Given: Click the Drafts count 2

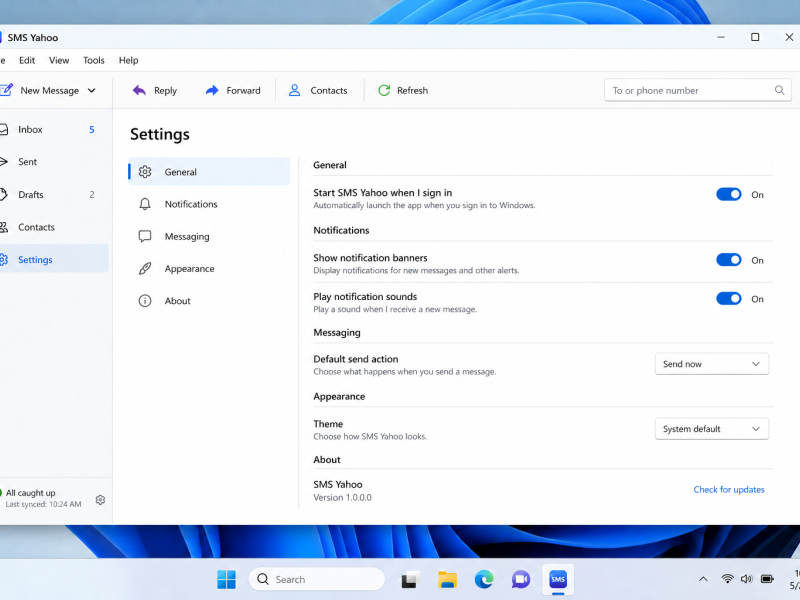Looking at the screenshot, I should point(92,194).
